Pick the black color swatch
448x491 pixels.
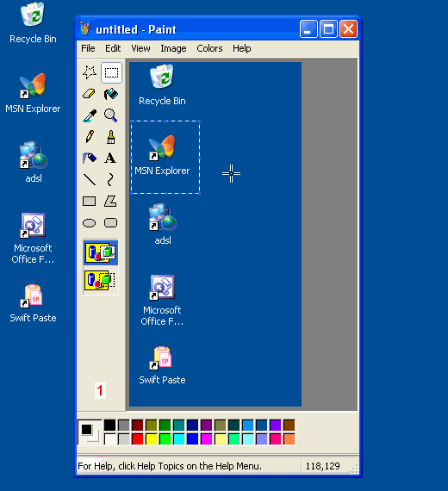(109, 426)
